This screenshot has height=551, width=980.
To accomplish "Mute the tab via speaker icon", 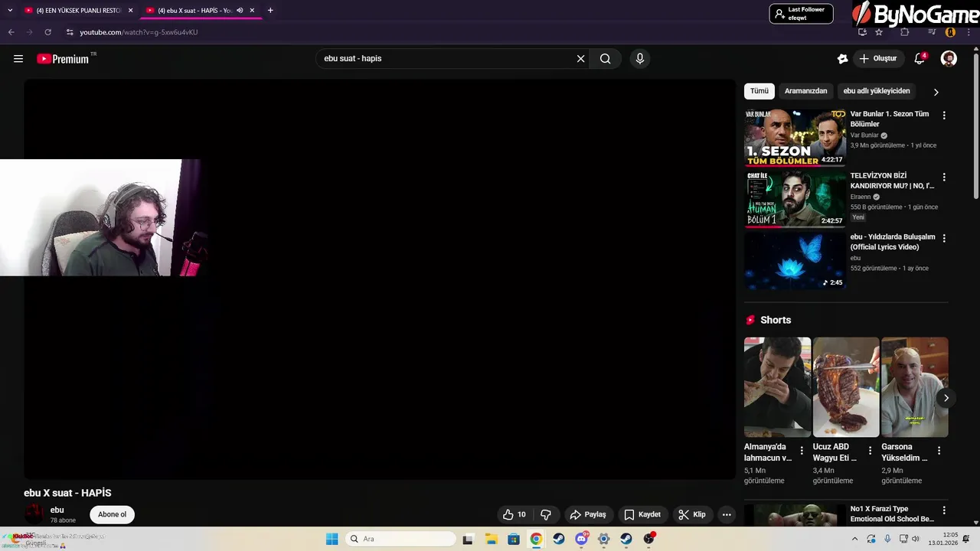I will (x=240, y=11).
